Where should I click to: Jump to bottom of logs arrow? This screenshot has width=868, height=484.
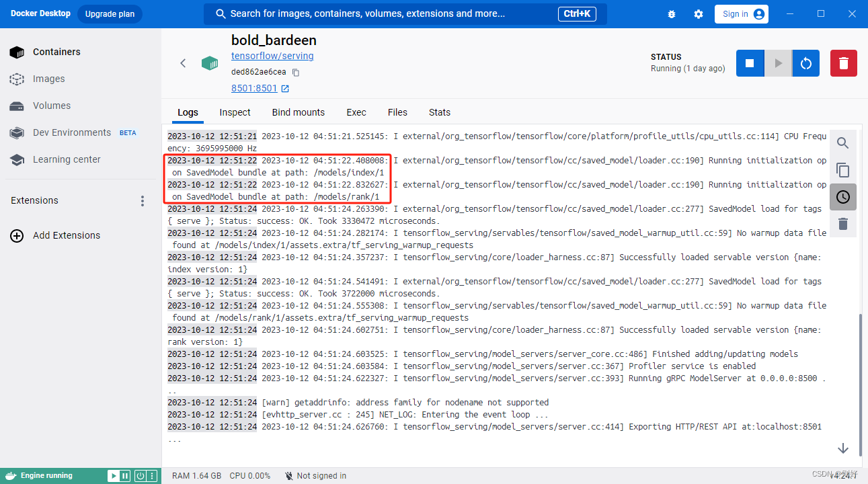pos(843,448)
